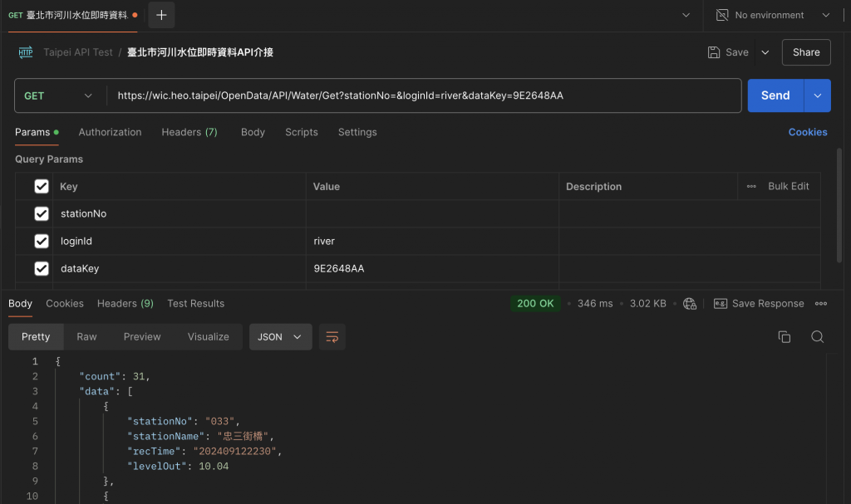851x504 pixels.
Task: Click the request pane vertical scrollbar
Action: pos(840,204)
